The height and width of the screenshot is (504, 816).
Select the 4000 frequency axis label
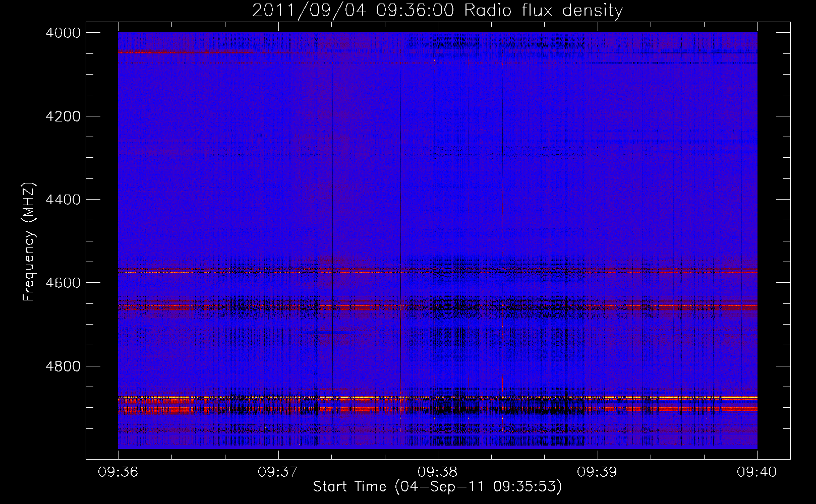pos(63,33)
